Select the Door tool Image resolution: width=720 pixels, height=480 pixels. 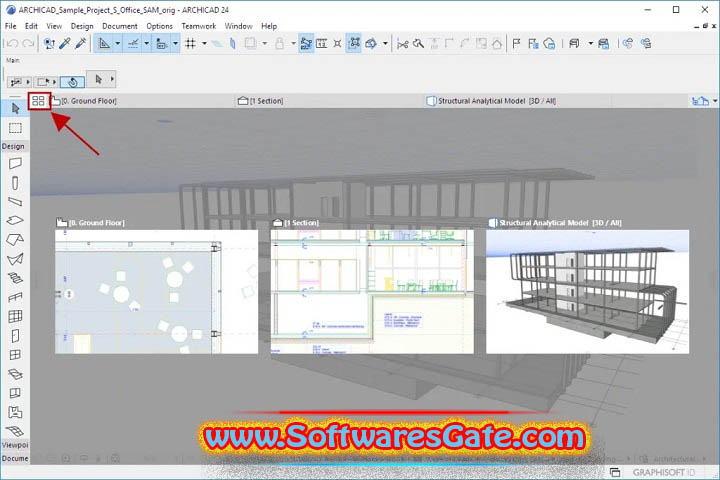tap(15, 336)
